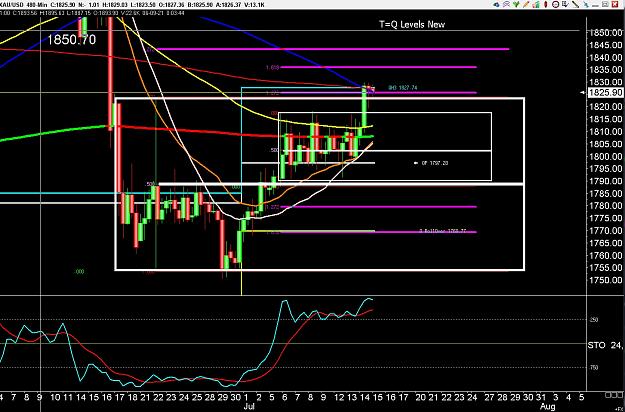
Task: Click the 1850.00 price axis label
Action: tap(606, 32)
